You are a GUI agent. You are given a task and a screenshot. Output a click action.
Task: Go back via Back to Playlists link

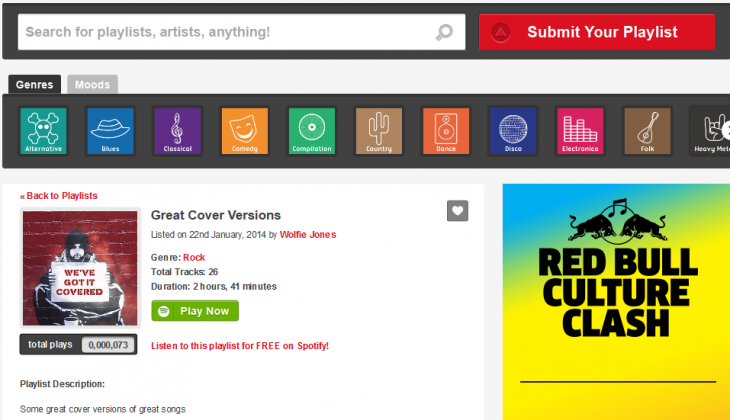click(59, 196)
